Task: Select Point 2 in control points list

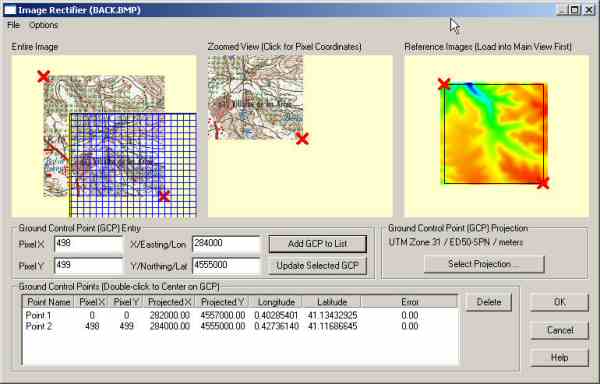Action: pos(240,326)
